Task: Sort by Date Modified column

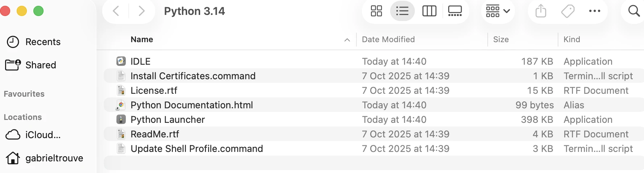Action: point(388,40)
